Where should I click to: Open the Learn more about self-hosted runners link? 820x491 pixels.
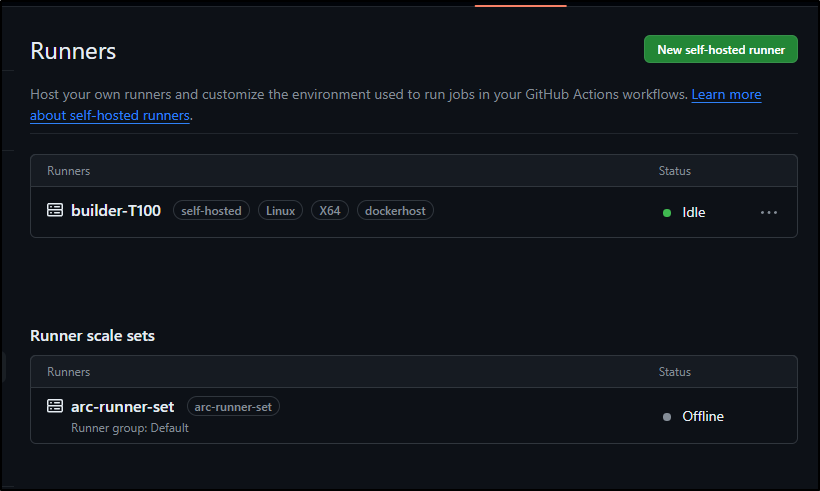point(726,95)
